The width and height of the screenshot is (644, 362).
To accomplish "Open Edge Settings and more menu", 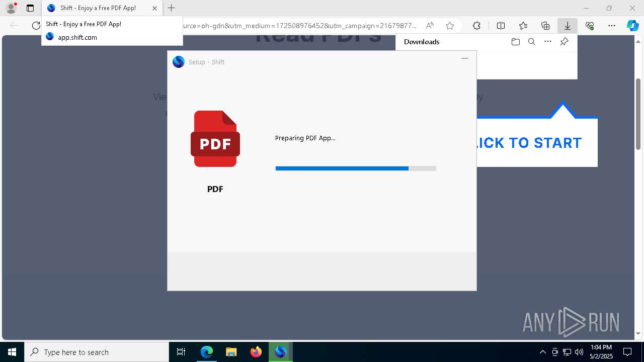I will point(612,26).
